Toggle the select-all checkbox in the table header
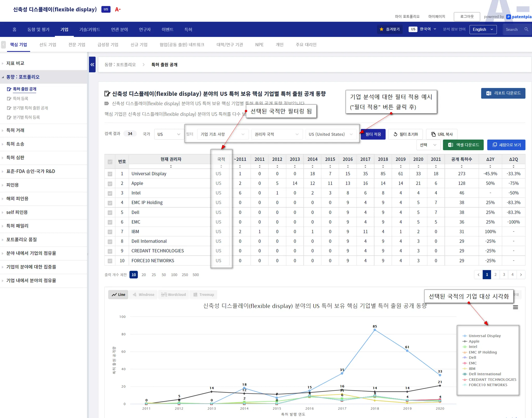Screen dimensions: 532x418 [x=110, y=162]
